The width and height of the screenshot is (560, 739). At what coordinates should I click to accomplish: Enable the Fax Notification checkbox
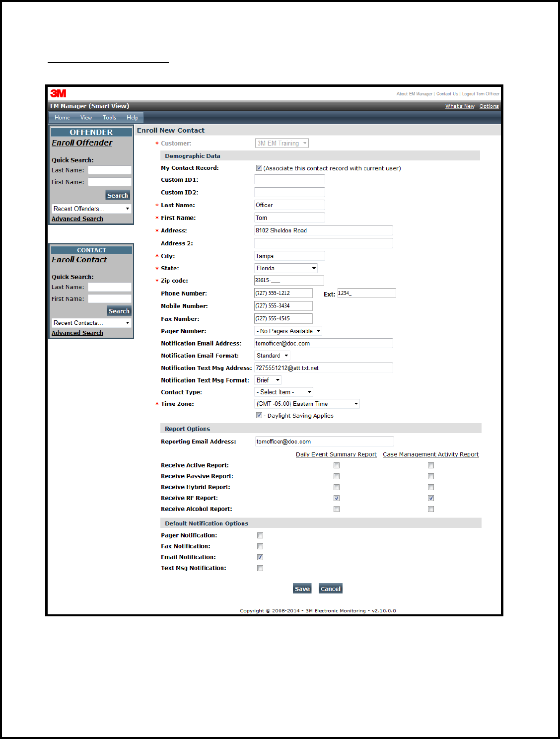(260, 546)
